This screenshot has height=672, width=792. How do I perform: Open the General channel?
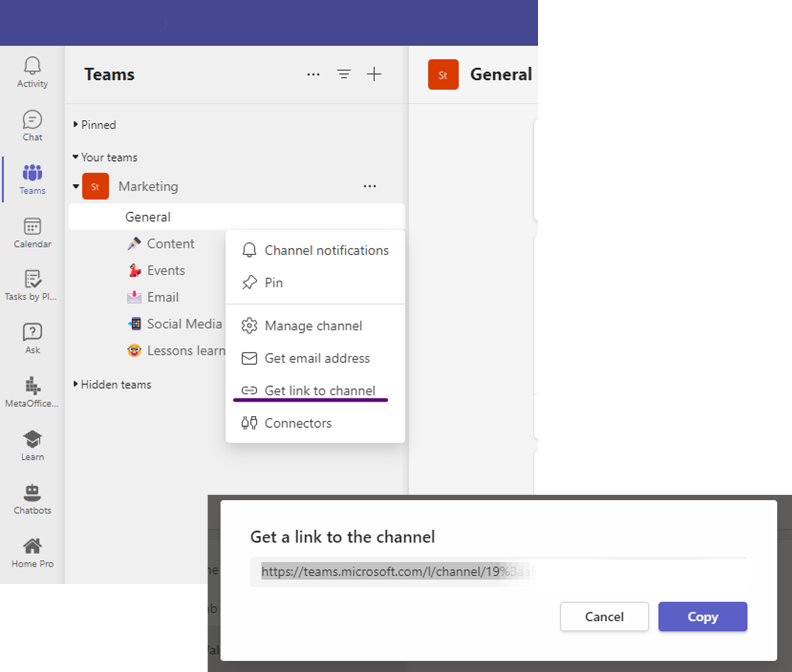pos(236,217)
